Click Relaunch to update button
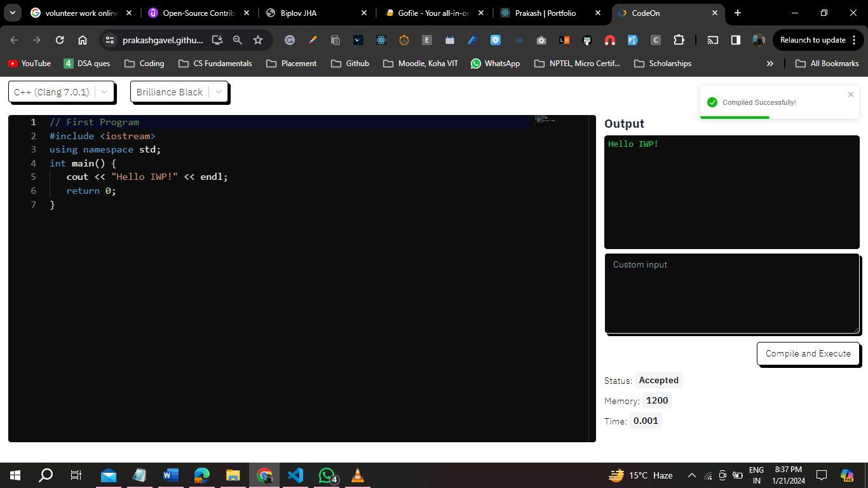The height and width of the screenshot is (488, 868). point(813,40)
